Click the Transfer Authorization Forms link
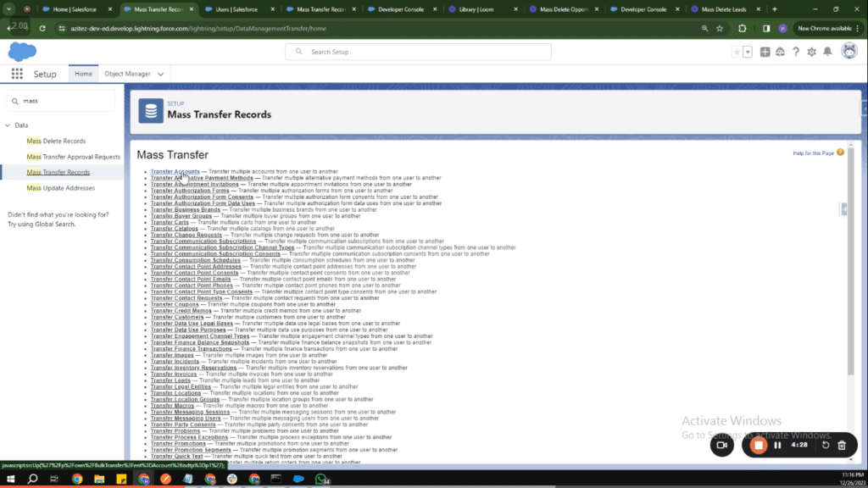 189,191
